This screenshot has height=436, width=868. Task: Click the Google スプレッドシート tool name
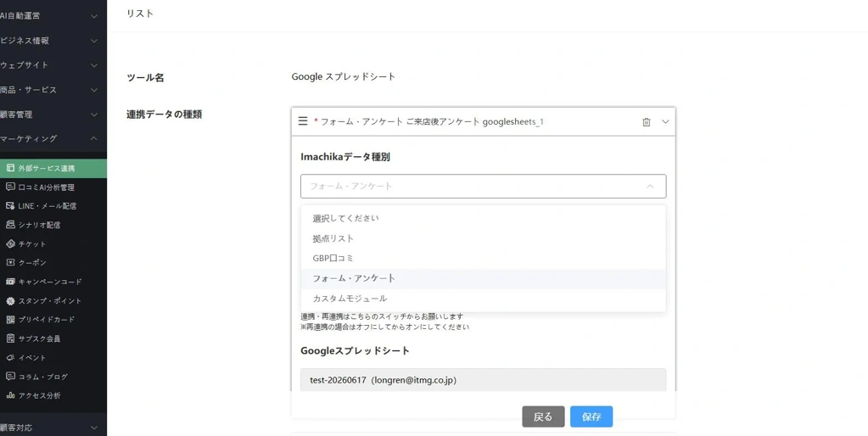(344, 77)
